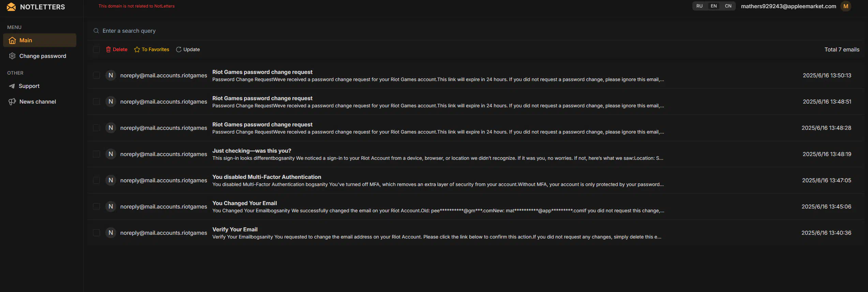Image resolution: width=868 pixels, height=292 pixels.
Task: Click the paper plane Support icon
Action: [12, 86]
